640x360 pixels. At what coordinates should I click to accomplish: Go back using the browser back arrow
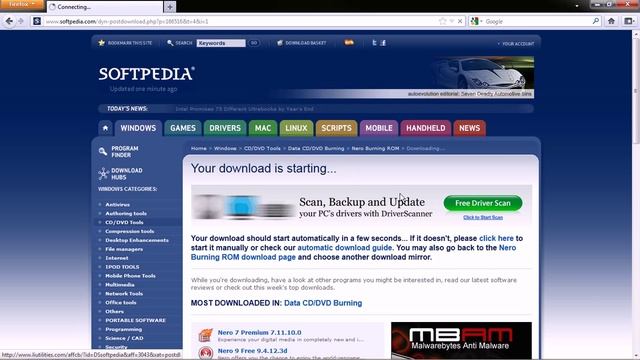click(x=9, y=21)
